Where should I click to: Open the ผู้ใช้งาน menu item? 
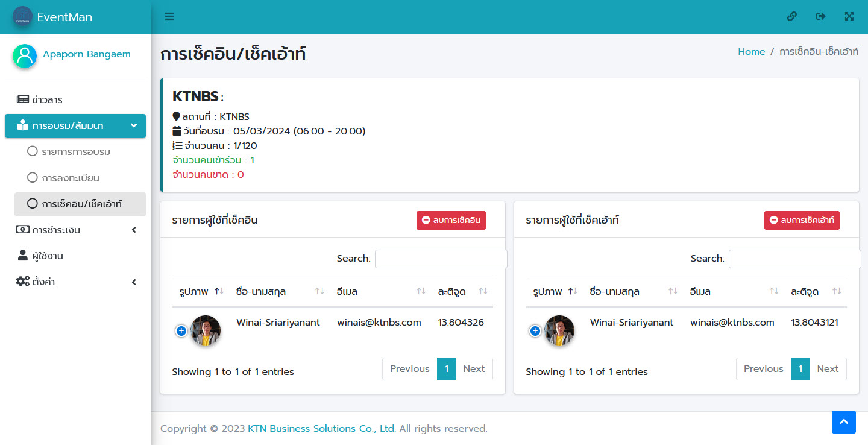47,256
